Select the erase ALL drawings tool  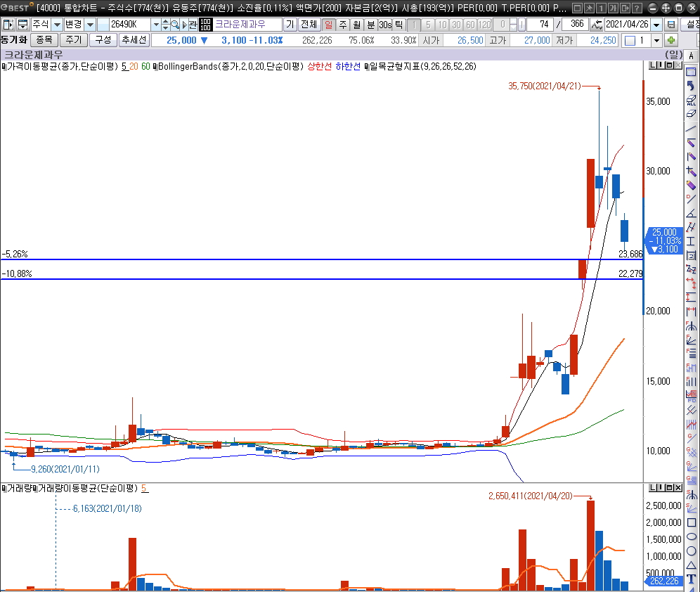tap(691, 100)
